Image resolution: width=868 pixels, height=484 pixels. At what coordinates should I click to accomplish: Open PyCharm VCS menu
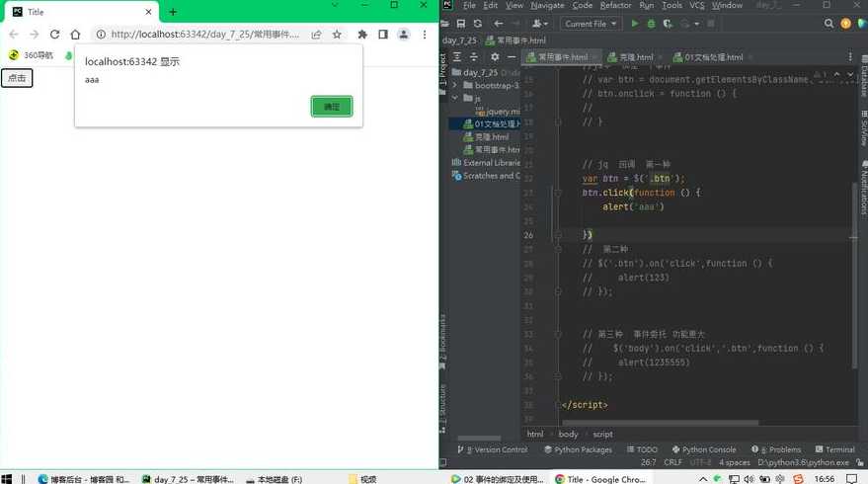click(x=696, y=5)
